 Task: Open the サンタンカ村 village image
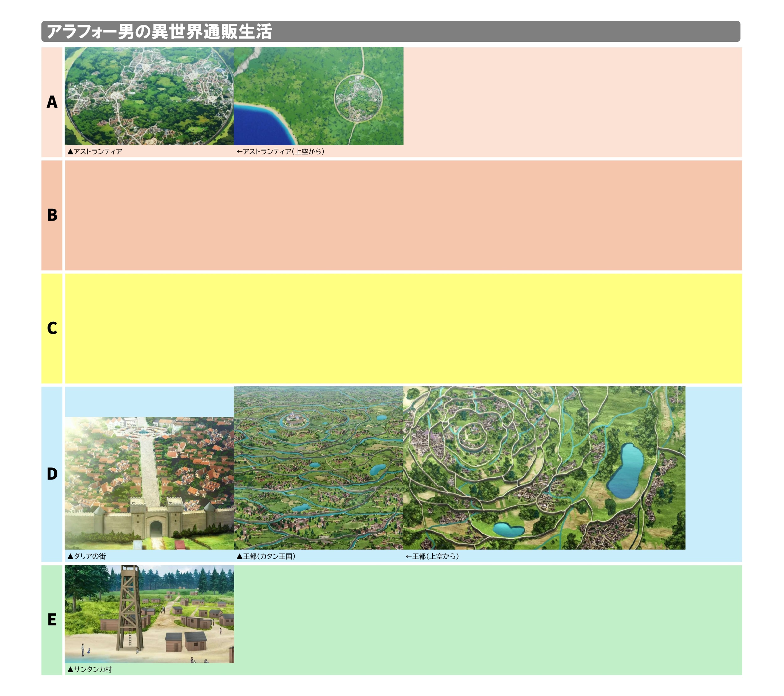[x=149, y=614]
